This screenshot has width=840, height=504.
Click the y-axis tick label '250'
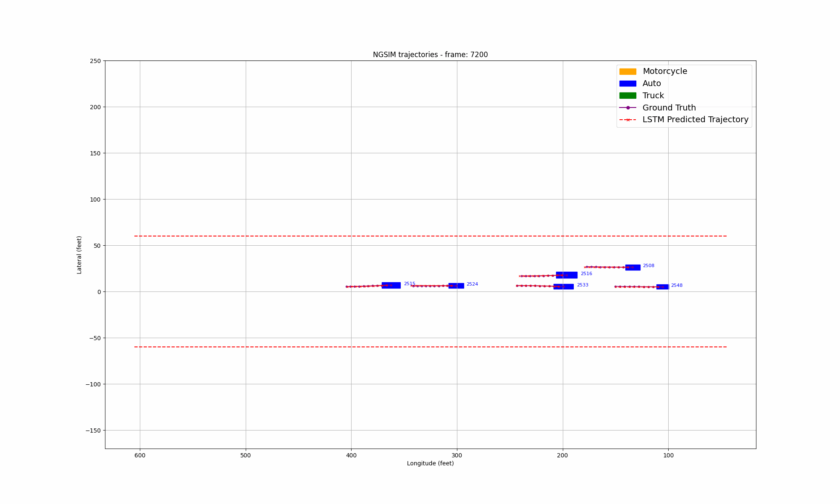[x=95, y=61]
